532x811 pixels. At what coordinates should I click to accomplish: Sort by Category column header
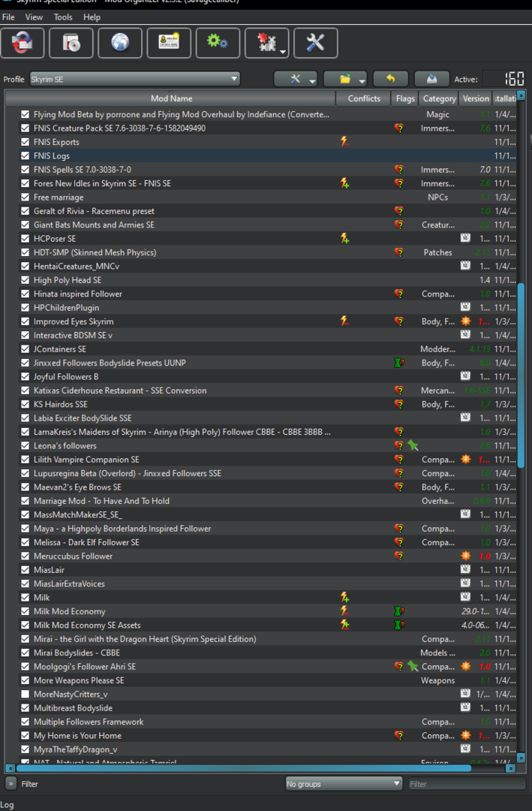439,98
